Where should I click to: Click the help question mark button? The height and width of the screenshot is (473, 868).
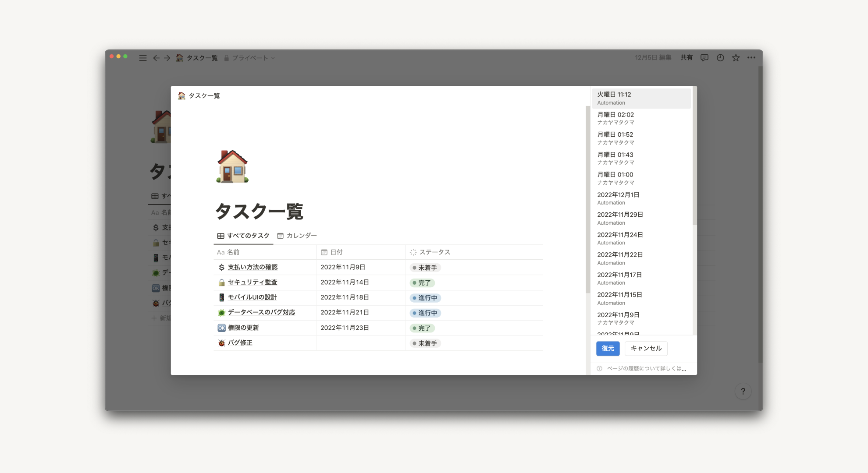pos(743,392)
